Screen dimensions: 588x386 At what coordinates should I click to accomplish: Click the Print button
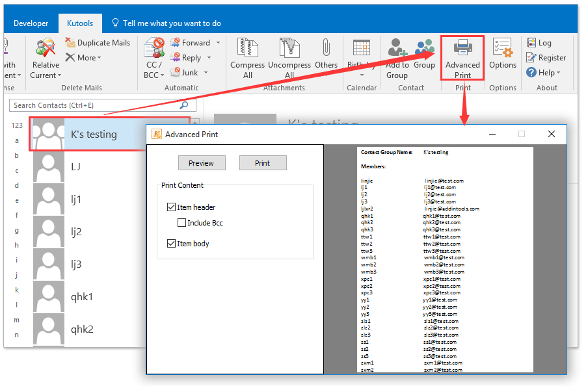[263, 162]
